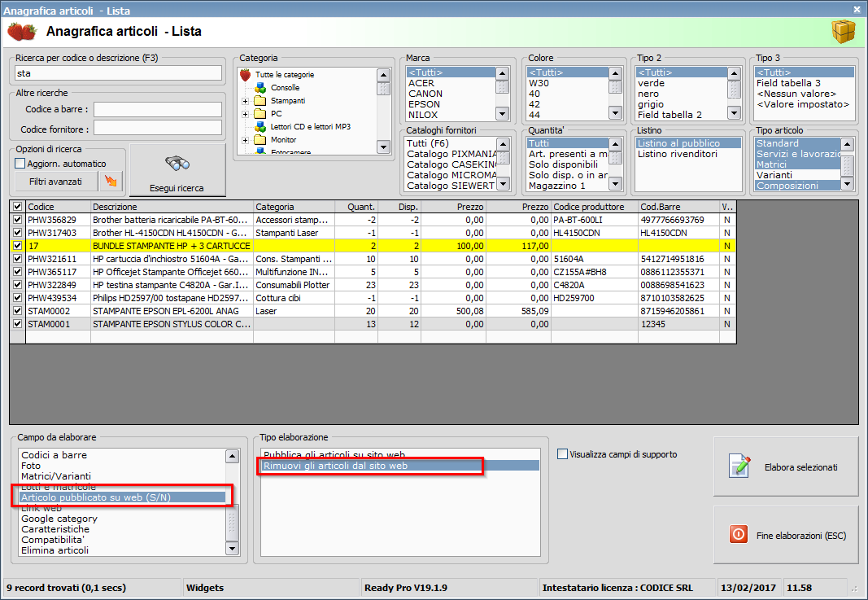Image resolution: width=868 pixels, height=600 pixels.
Task: Select EPSON in Marca list
Action: coord(424,104)
